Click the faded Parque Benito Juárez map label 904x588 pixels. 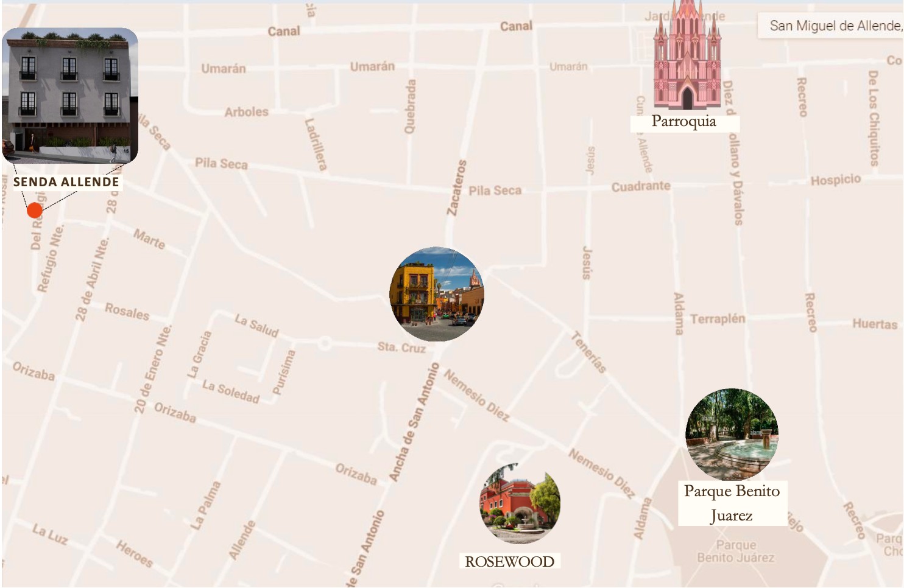(736, 551)
